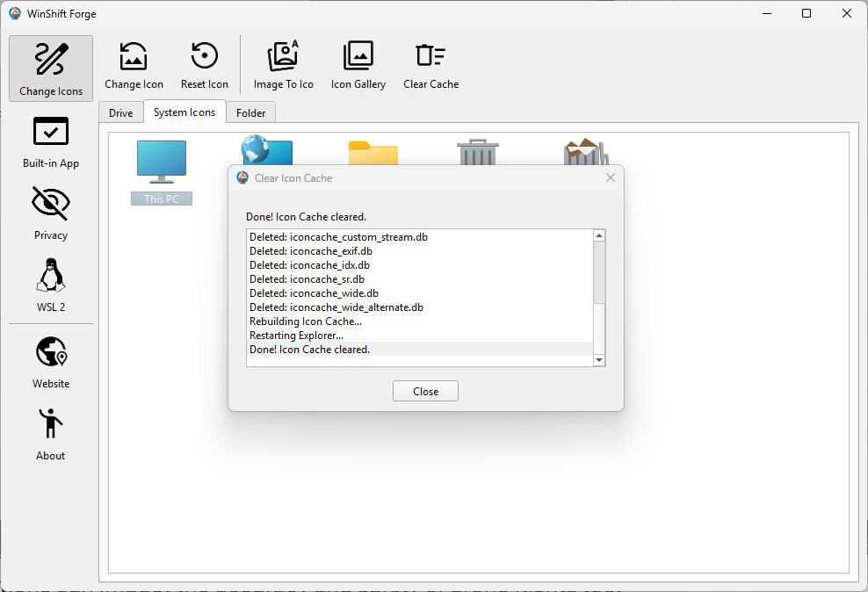The image size is (868, 592).
Task: Open the Website globe link
Action: (x=51, y=361)
